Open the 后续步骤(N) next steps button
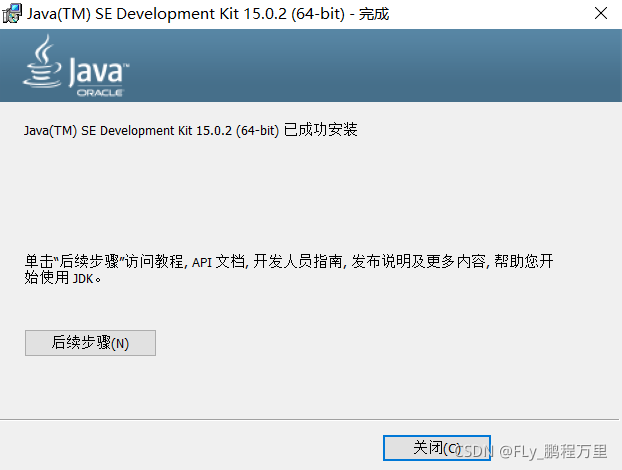Viewport: 622px width, 470px height. pyautogui.click(x=90, y=343)
